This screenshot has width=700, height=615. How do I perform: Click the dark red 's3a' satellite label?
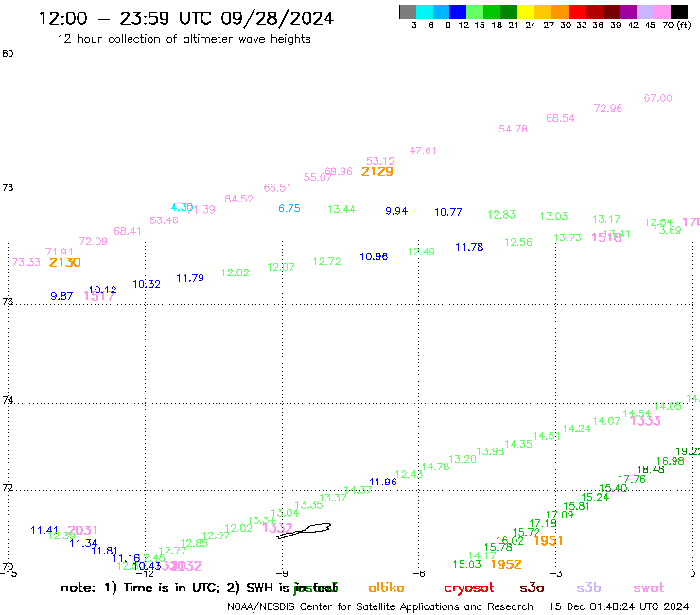(x=532, y=589)
